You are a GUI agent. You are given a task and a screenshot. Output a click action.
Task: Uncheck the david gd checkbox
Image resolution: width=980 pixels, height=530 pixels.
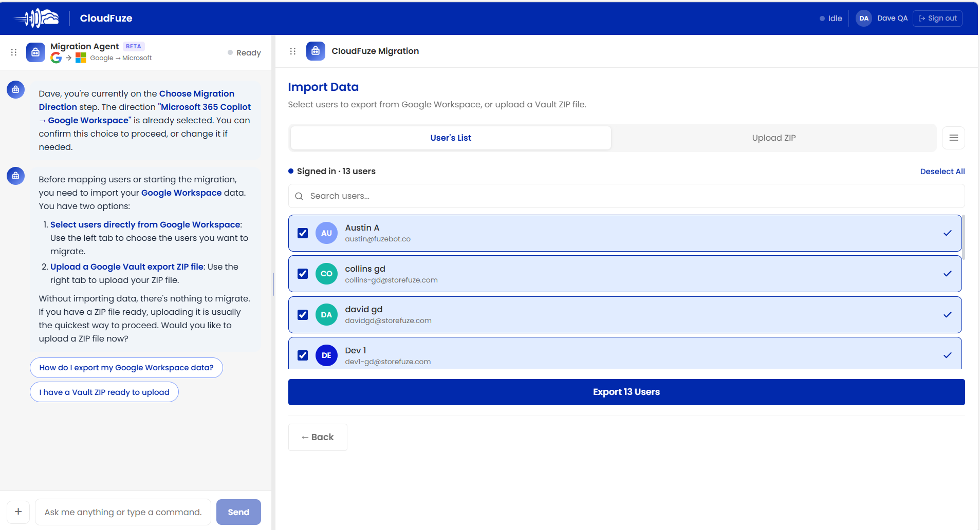coord(303,315)
